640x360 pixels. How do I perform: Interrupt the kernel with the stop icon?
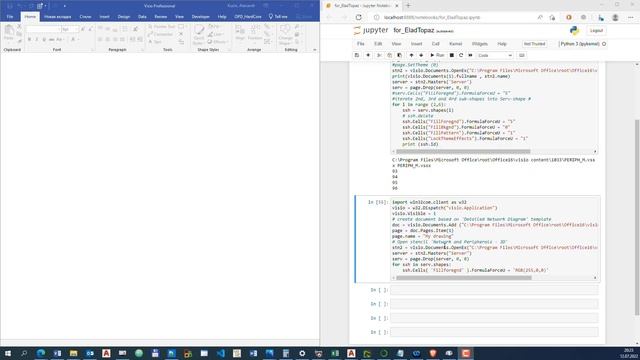pos(451,55)
